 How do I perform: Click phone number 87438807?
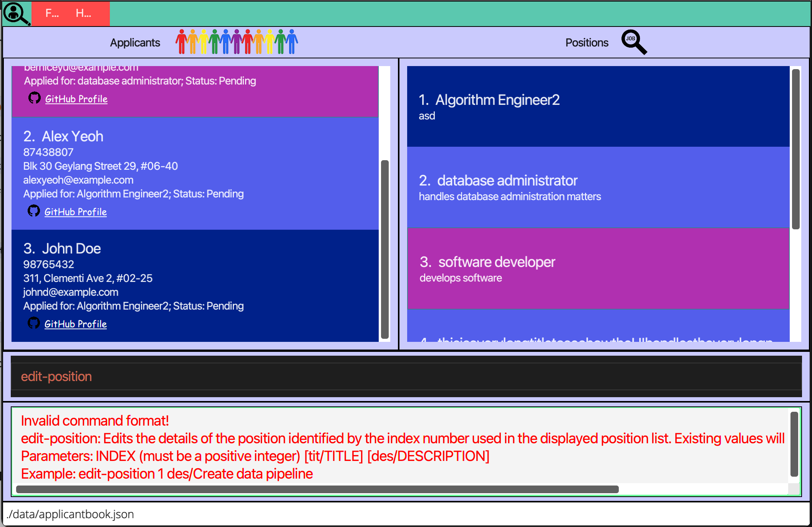point(48,152)
